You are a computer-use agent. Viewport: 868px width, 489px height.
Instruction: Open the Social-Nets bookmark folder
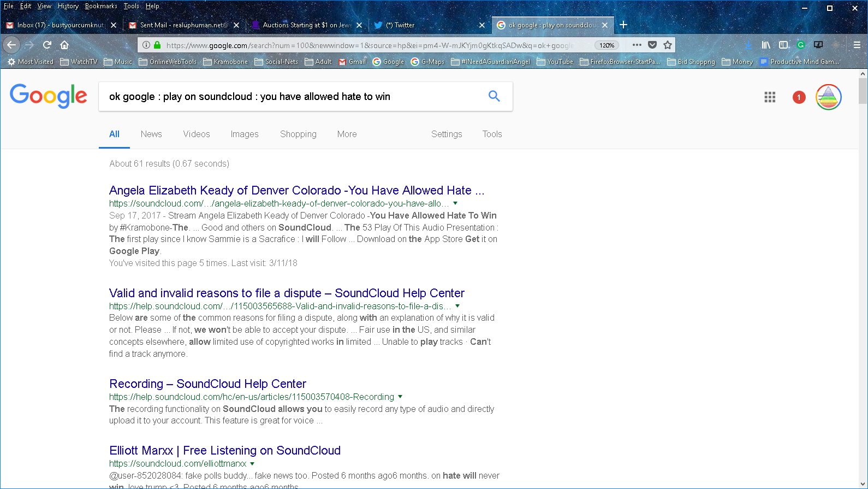276,62
